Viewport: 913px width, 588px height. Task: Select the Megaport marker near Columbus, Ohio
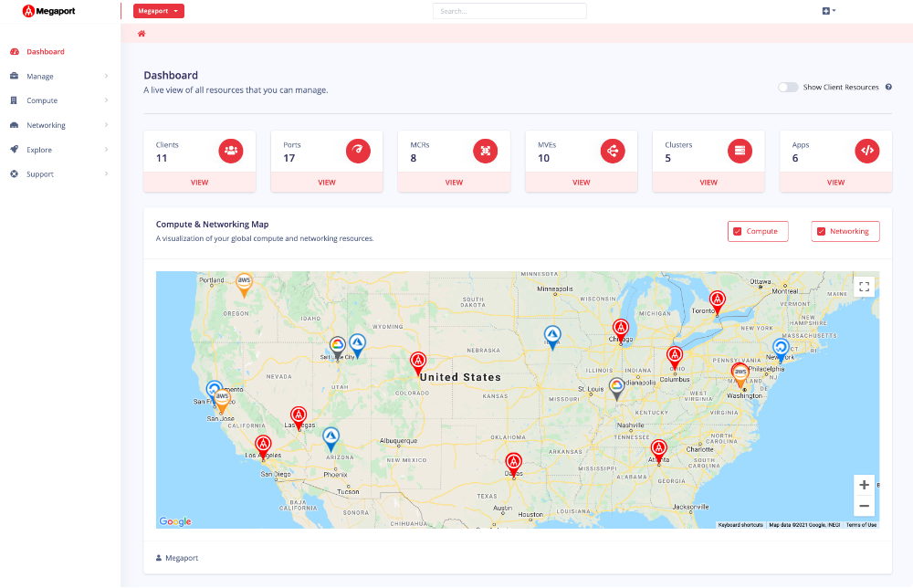[675, 358]
